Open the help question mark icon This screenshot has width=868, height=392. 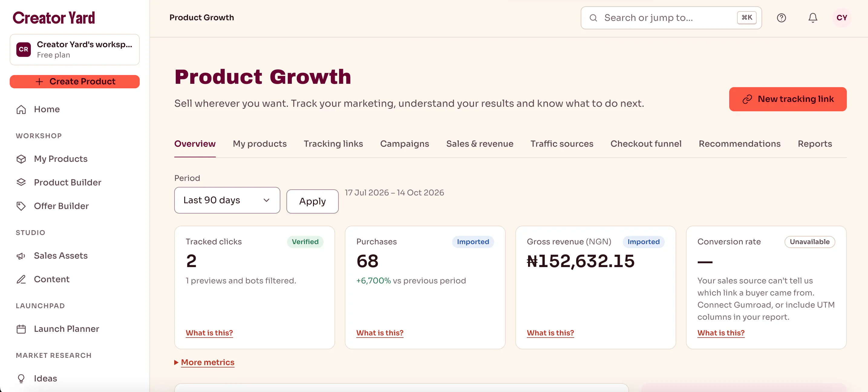(x=781, y=18)
